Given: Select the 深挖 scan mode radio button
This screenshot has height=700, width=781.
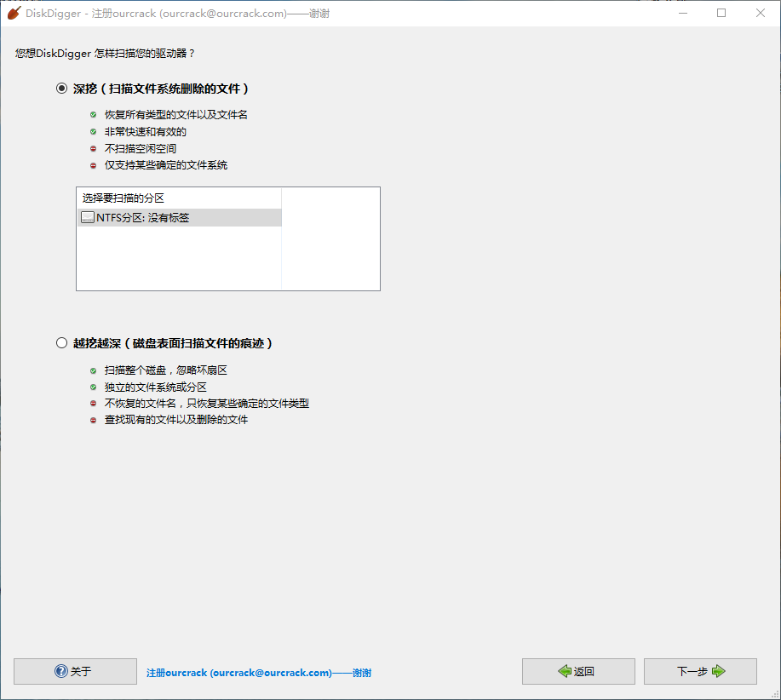Looking at the screenshot, I should (61, 89).
